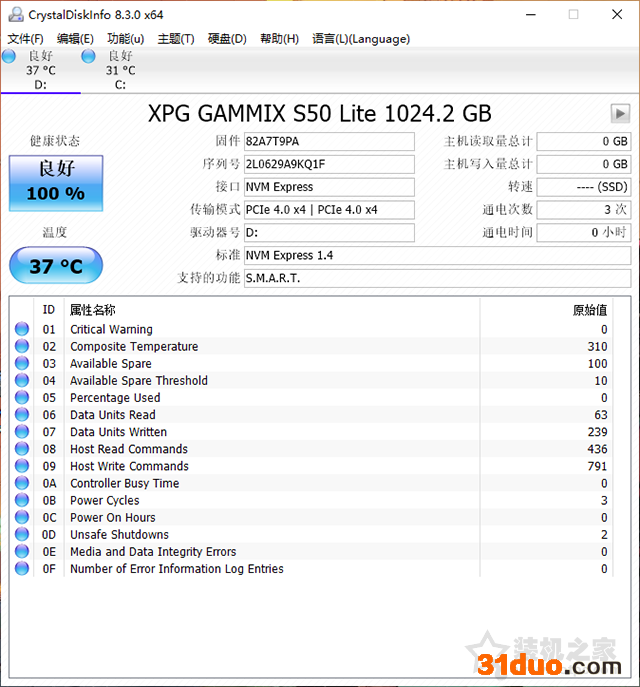Click the raw value 63 of Data Units Read
The width and height of the screenshot is (640, 687).
(601, 414)
